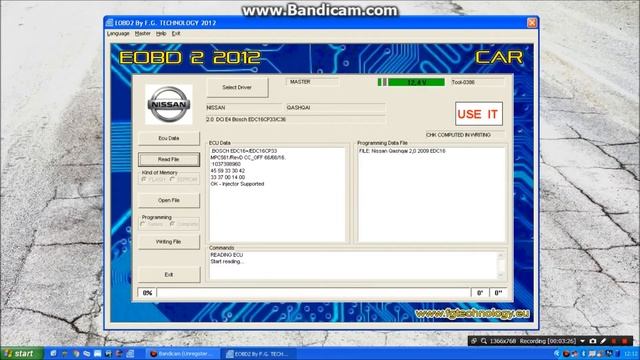Screen dimensions: 640x360
Task: Click the Bandicam pencil draw icon
Action: tap(603, 341)
